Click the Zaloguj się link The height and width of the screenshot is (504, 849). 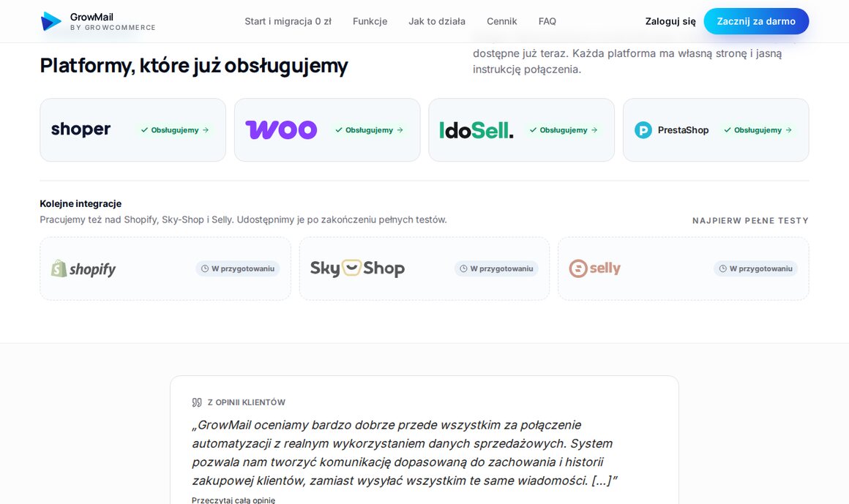670,21
